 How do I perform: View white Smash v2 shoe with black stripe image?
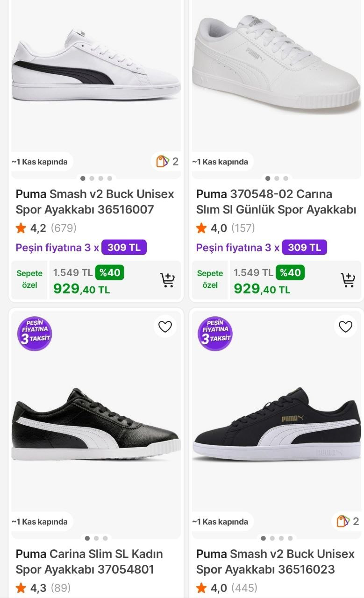click(x=95, y=70)
